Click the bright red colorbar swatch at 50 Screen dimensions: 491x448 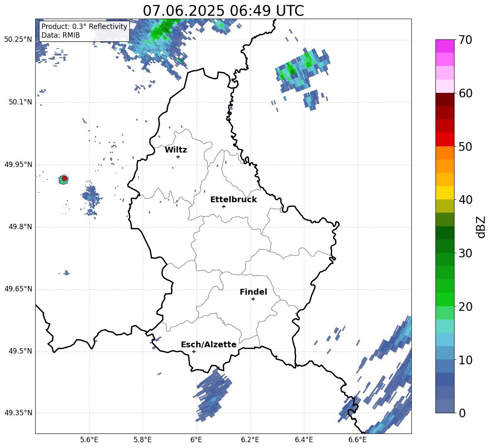point(445,140)
